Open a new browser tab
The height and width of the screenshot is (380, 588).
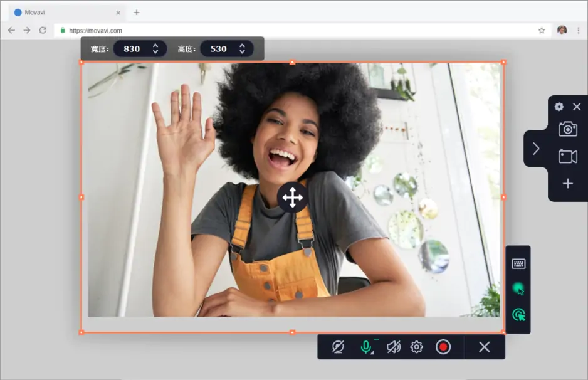click(137, 13)
